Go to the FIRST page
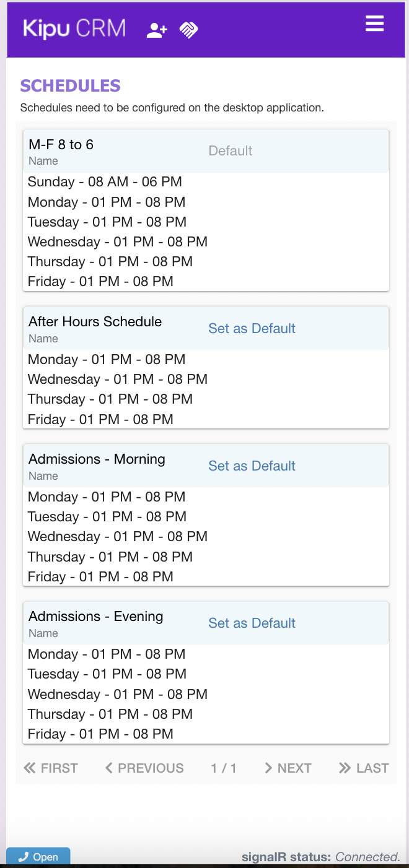 [x=51, y=768]
